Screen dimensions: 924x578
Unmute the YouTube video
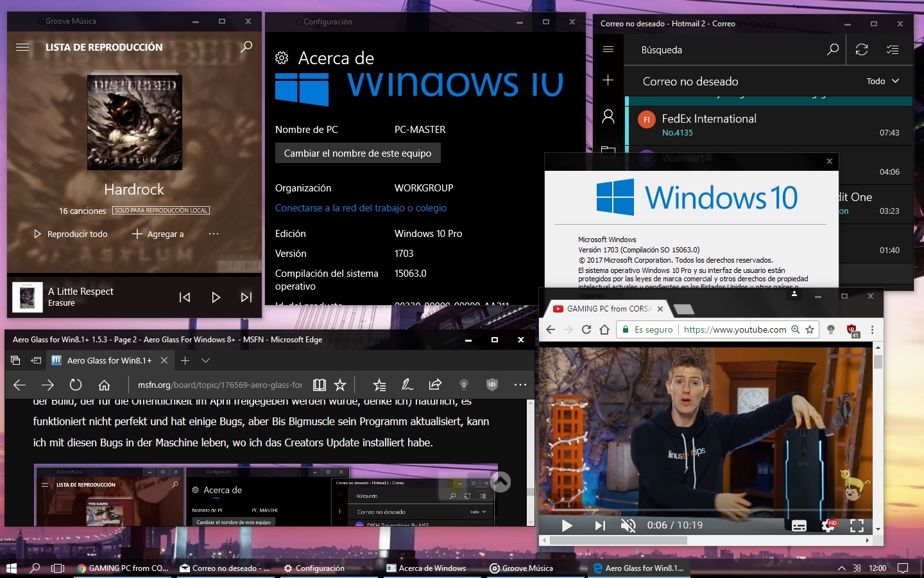point(628,525)
